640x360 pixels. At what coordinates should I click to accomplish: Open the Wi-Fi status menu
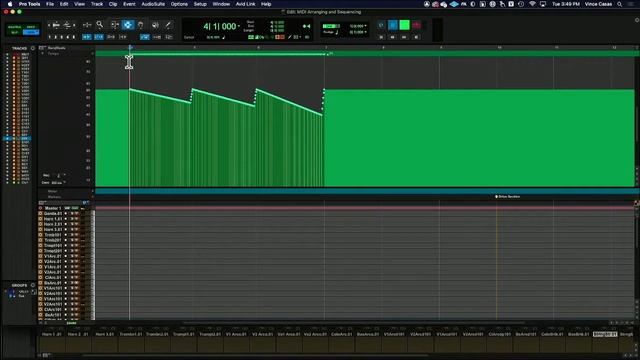[532, 4]
